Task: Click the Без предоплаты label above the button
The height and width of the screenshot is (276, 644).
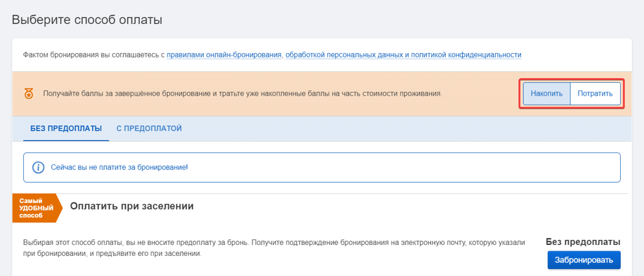Action: point(583,242)
